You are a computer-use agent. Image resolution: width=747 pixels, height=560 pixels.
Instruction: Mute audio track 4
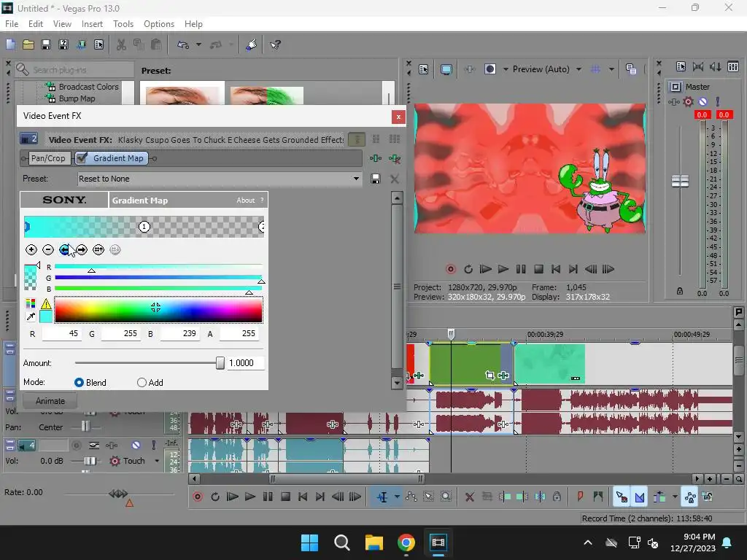[136, 446]
